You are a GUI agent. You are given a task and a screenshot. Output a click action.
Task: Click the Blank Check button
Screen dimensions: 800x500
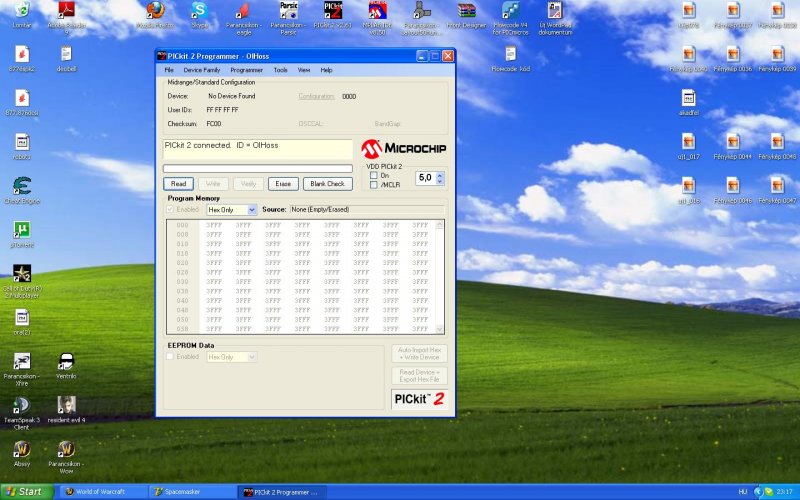pyautogui.click(x=328, y=184)
